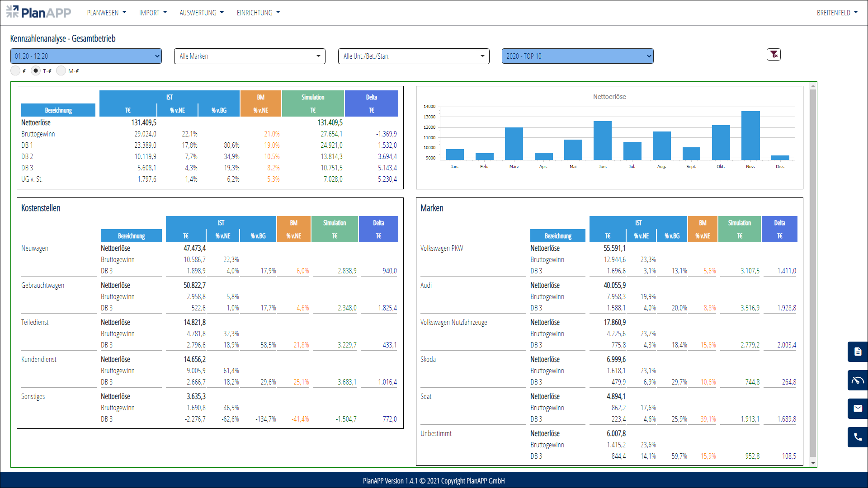868x488 pixels.
Task: Open the 2020 - TOP 10 dropdown
Action: [577, 56]
